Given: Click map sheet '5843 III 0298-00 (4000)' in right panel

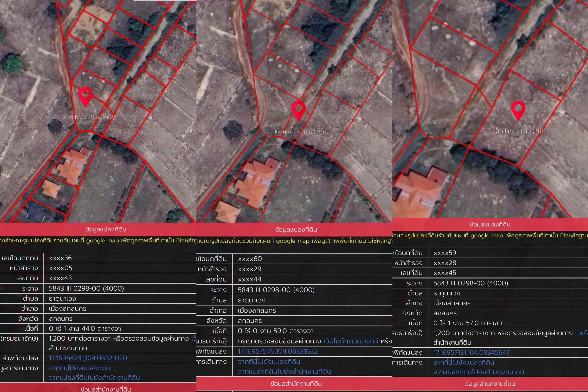Looking at the screenshot, I should (x=471, y=283).
